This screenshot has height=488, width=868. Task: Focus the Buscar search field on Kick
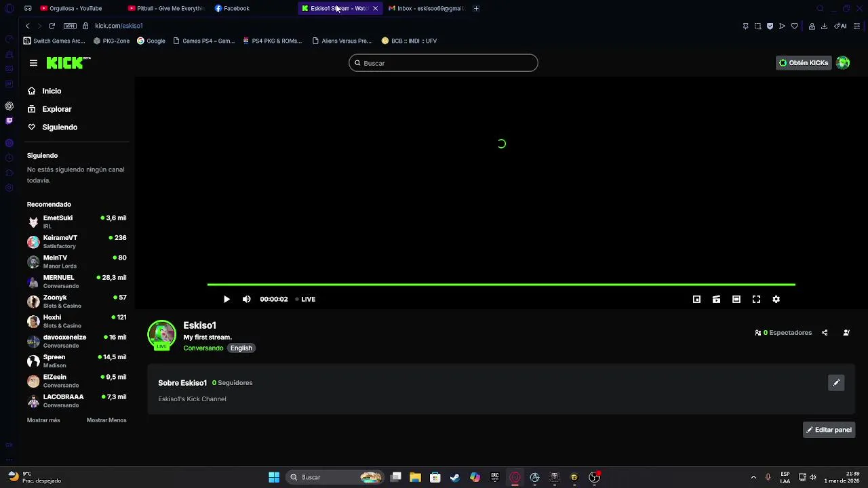443,63
